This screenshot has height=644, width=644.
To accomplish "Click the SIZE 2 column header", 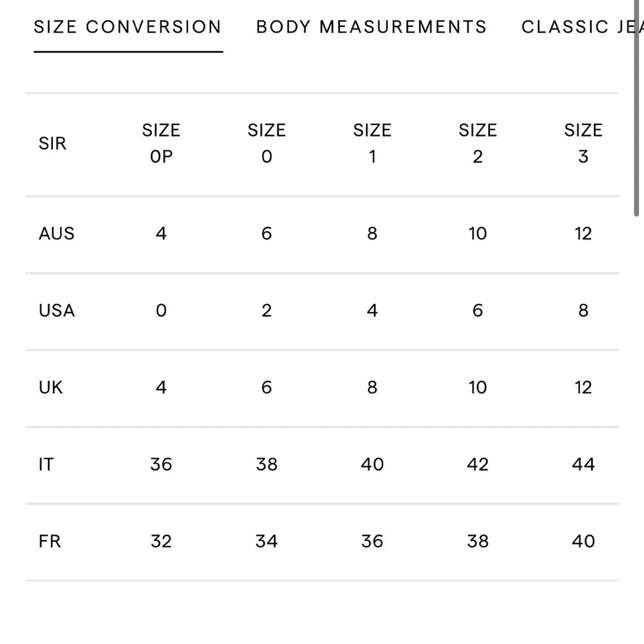I will pos(478,144).
